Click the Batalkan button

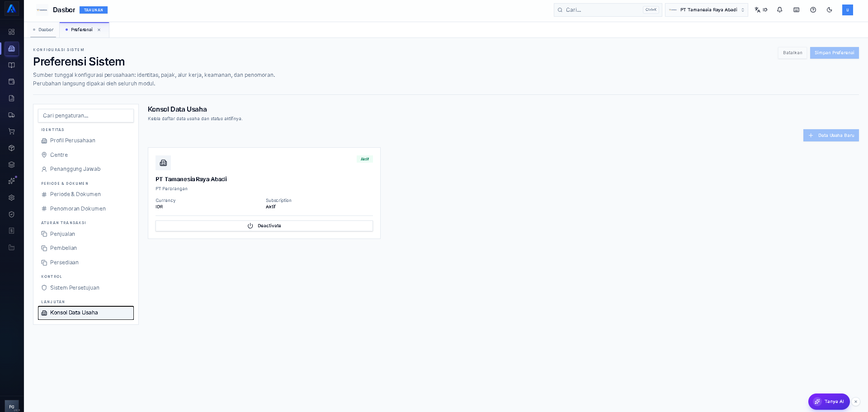793,53
